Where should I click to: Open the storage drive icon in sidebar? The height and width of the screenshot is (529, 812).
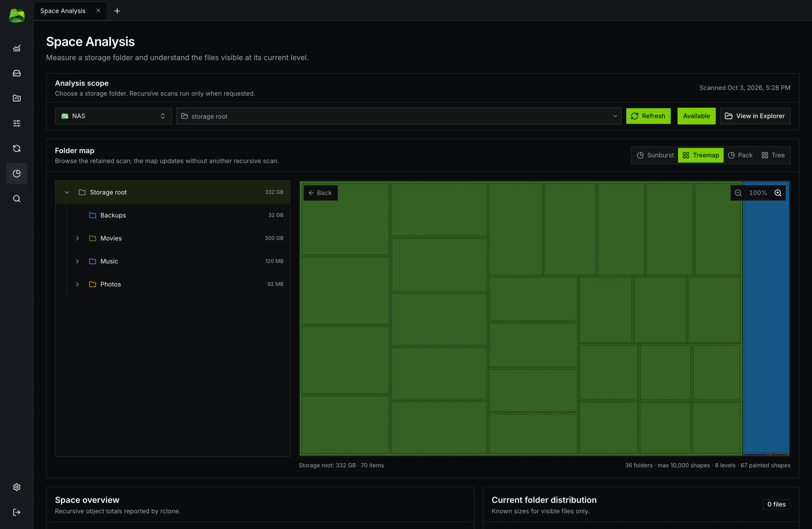pyautogui.click(x=16, y=73)
